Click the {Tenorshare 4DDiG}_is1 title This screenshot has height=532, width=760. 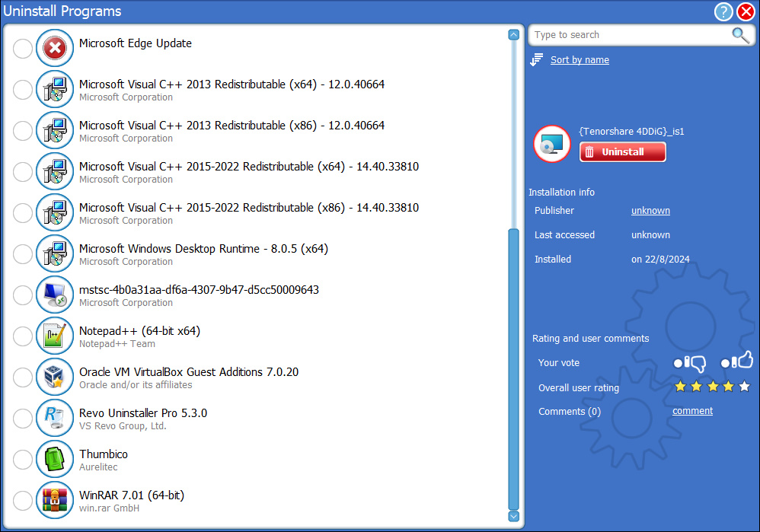coord(631,132)
